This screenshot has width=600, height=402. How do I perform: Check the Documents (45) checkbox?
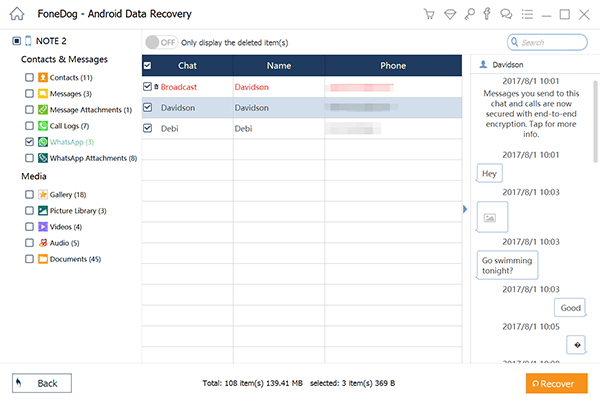(29, 259)
